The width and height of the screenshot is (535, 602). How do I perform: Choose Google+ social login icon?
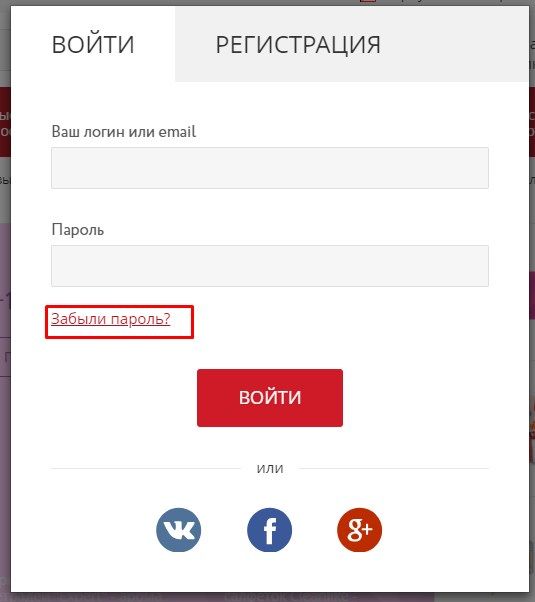point(359,530)
